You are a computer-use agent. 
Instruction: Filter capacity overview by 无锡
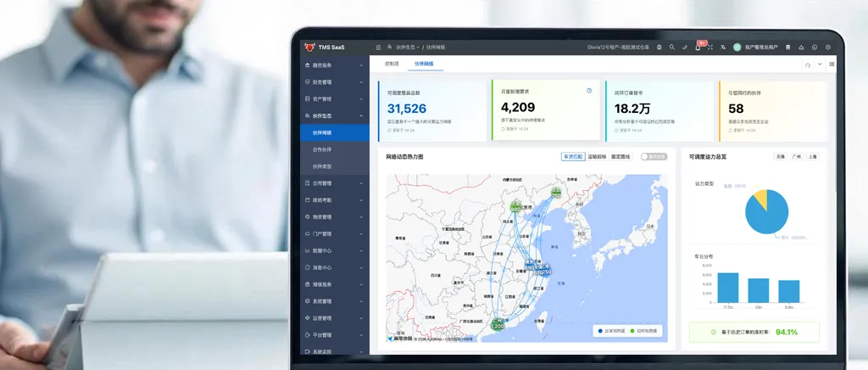coord(781,157)
